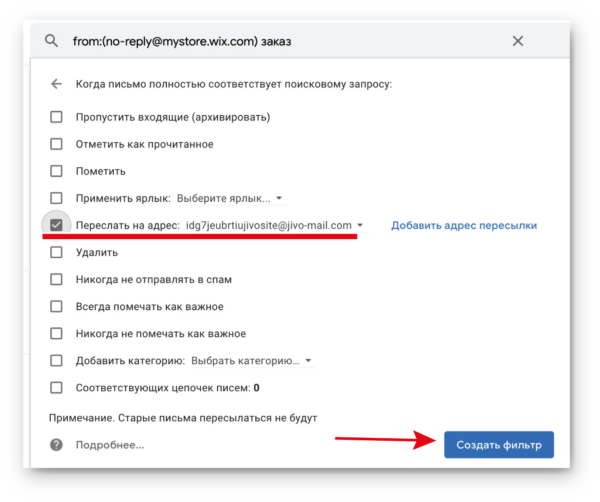This screenshot has height=502, width=600.
Task: Clear search with the X icon
Action: pyautogui.click(x=518, y=41)
